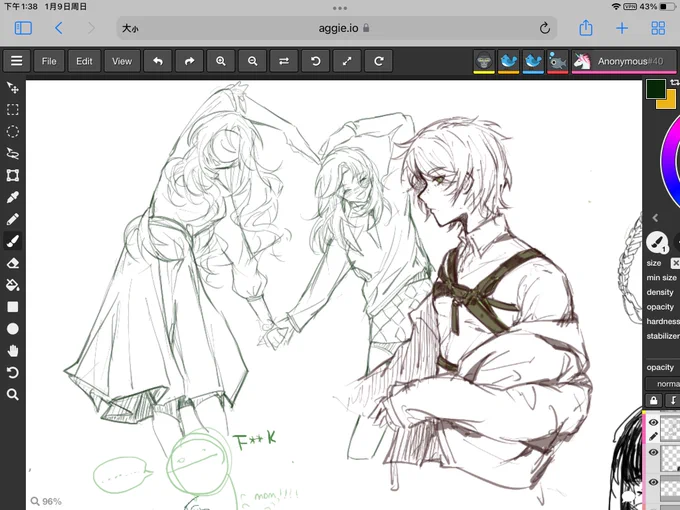Open the normal blend mode dropdown
The image size is (680, 510).
point(663,384)
